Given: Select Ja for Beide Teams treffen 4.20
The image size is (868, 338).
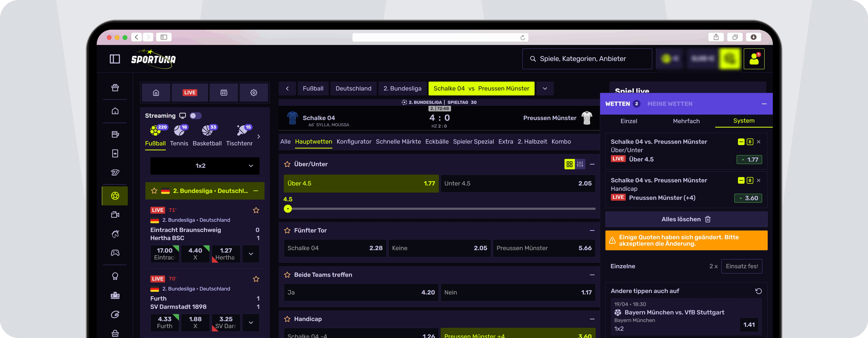Looking at the screenshot, I should tap(361, 293).
